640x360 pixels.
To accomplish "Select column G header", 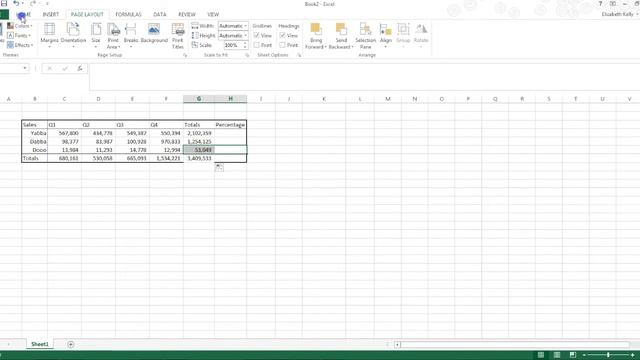I will click(199, 99).
